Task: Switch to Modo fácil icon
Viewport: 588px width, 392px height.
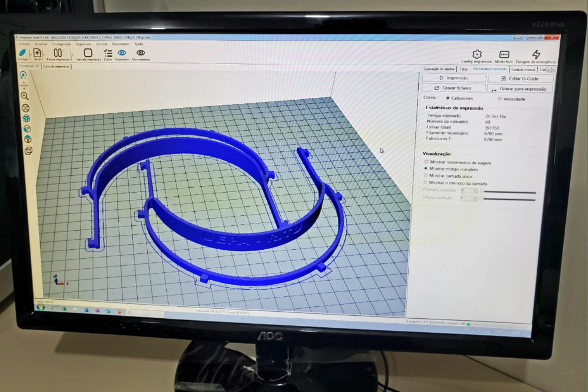Action: (504, 54)
